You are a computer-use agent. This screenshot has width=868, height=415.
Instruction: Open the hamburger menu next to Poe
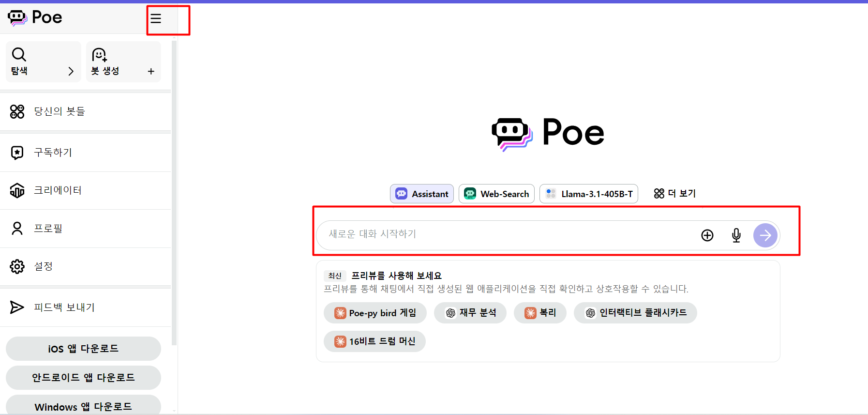point(156,18)
